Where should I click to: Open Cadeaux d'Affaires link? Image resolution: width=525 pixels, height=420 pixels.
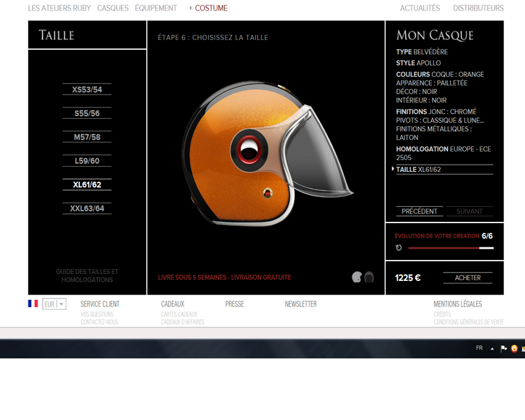(183, 322)
